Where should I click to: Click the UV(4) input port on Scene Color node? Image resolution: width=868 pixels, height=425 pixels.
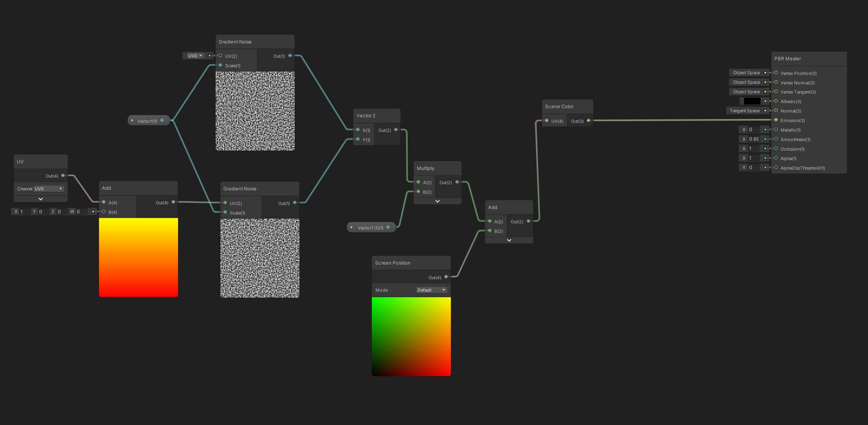tap(547, 121)
